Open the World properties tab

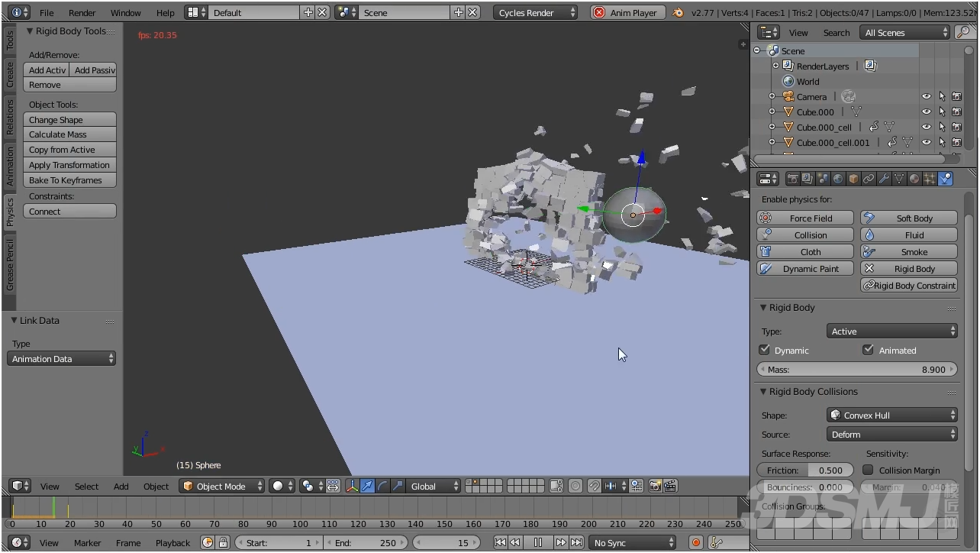coord(839,179)
